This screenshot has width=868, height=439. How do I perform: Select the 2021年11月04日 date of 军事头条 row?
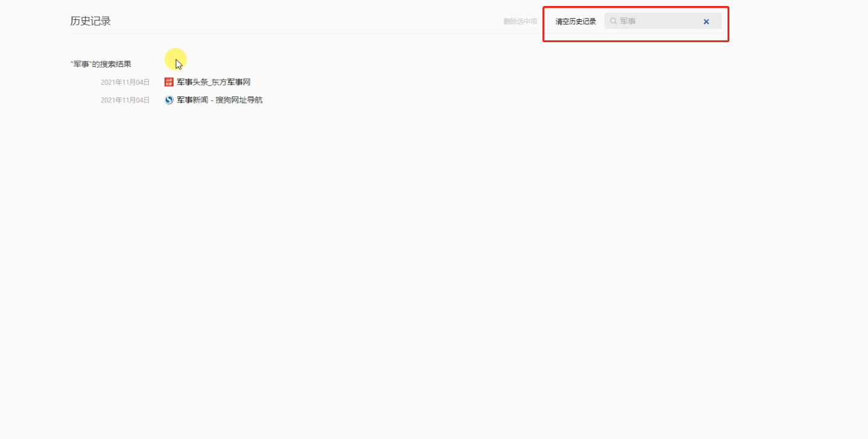tap(125, 83)
